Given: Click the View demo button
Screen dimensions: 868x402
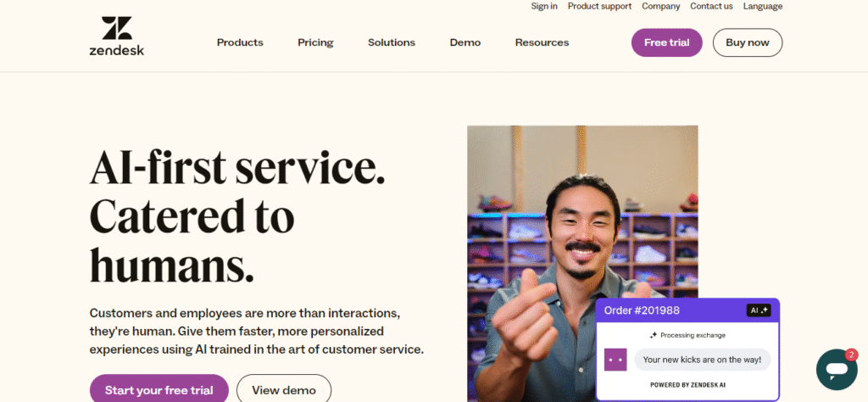Looking at the screenshot, I should pyautogui.click(x=284, y=390).
